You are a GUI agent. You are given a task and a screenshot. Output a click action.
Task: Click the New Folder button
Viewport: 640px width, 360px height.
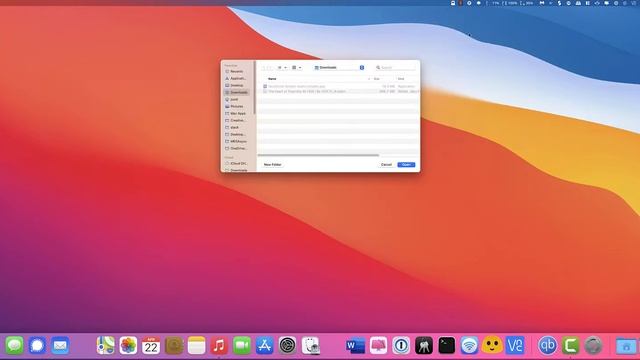point(272,164)
